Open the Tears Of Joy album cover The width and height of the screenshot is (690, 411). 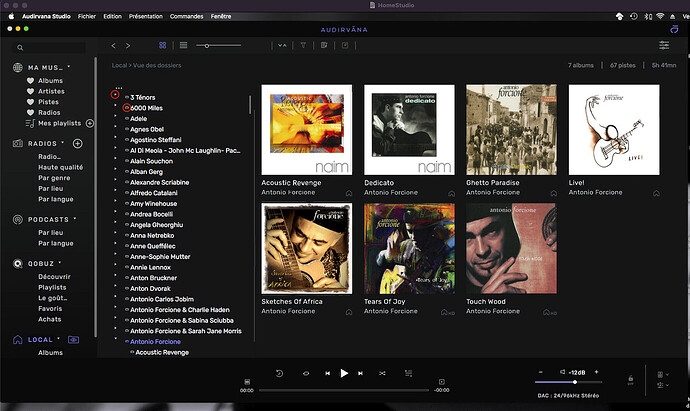pyautogui.click(x=409, y=248)
